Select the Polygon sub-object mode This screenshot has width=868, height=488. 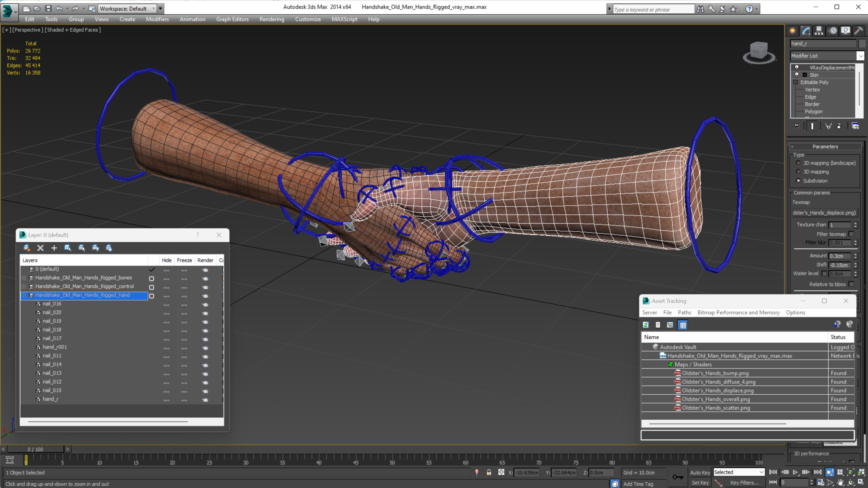814,111
